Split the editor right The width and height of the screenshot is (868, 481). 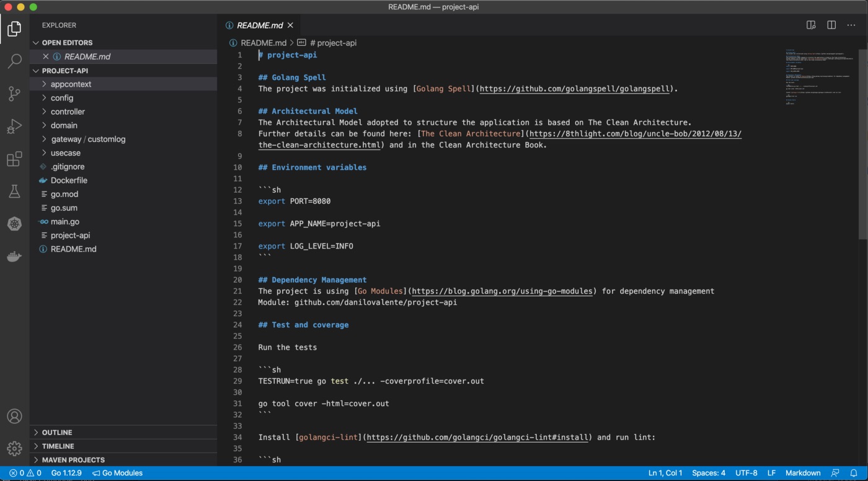(831, 25)
